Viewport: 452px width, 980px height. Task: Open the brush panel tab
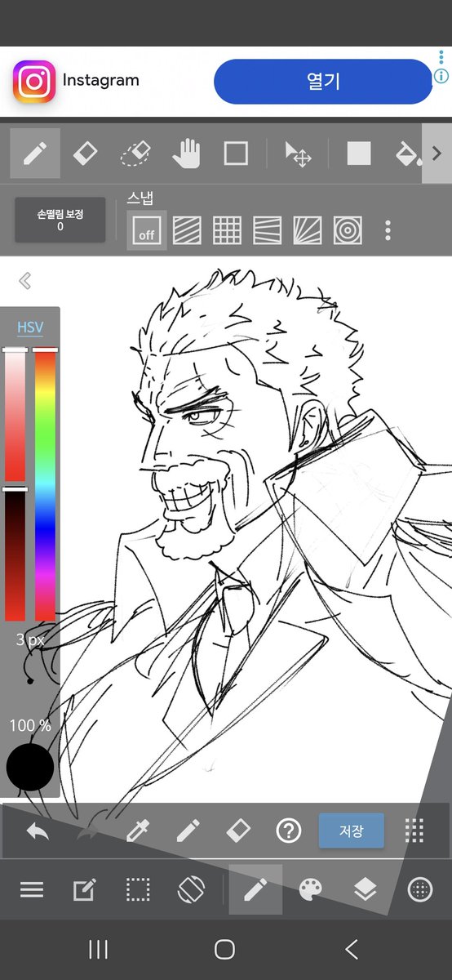(255, 890)
